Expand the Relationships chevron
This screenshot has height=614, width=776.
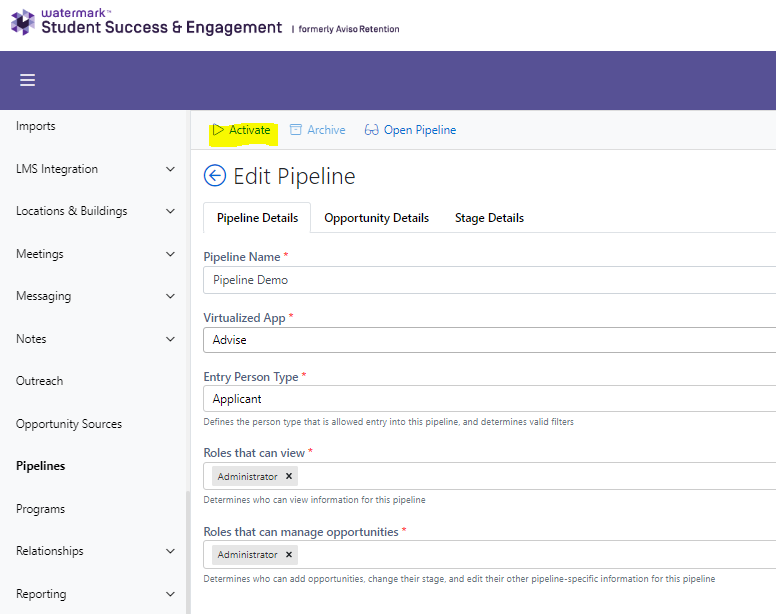pos(170,551)
